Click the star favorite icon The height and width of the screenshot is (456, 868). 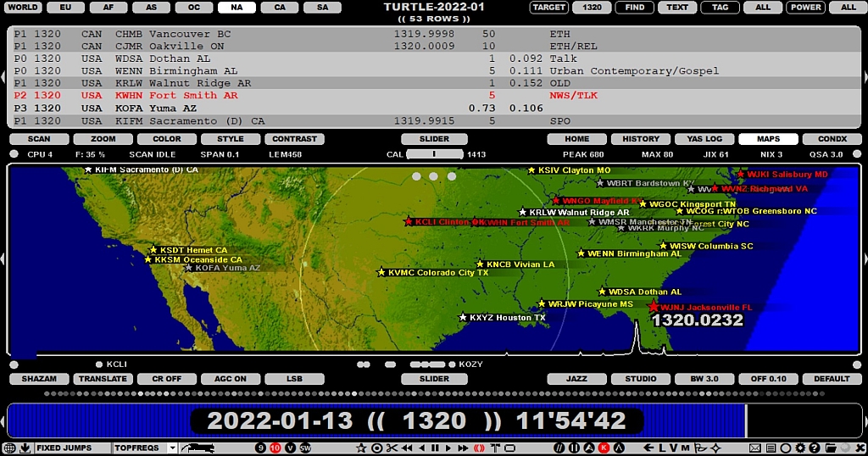click(361, 448)
